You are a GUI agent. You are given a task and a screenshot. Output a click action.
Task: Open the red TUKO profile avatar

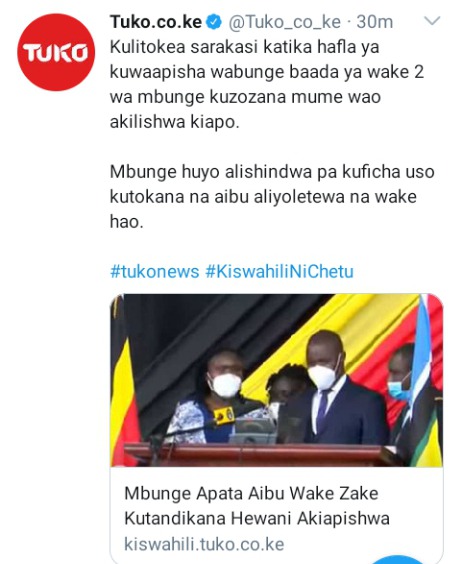(x=56, y=52)
